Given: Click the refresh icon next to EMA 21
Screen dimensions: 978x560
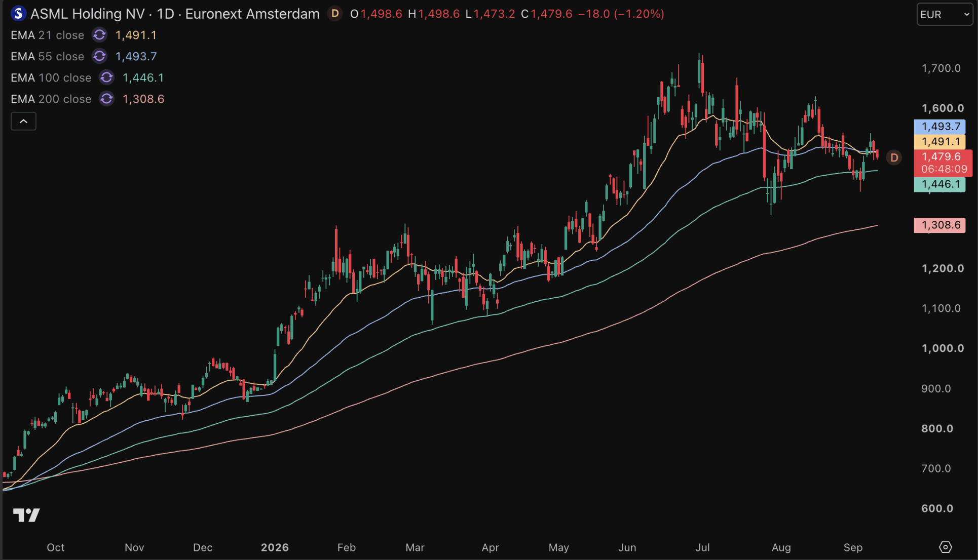Looking at the screenshot, I should click(99, 35).
